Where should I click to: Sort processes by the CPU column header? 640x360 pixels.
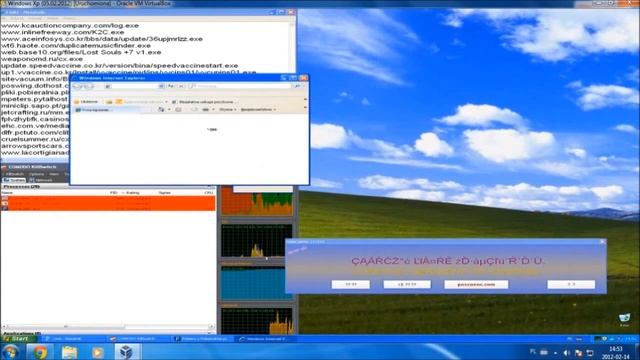pyautogui.click(x=209, y=192)
